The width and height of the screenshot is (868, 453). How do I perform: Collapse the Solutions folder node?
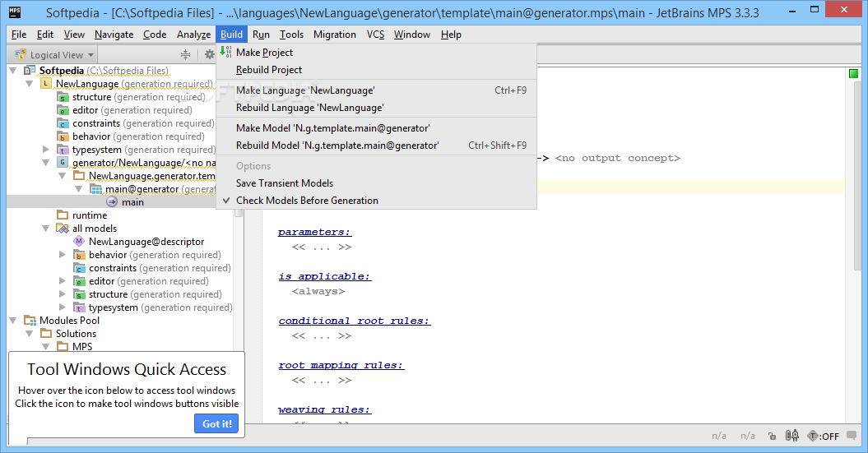click(30, 334)
